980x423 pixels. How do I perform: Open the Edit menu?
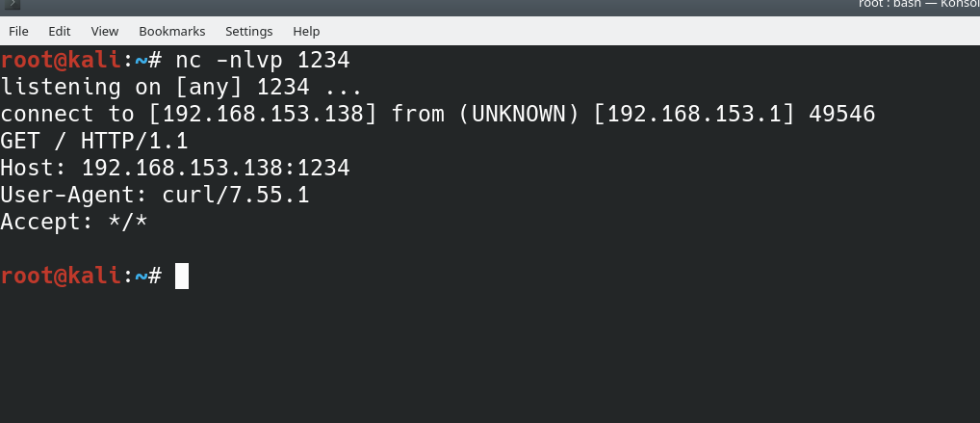[60, 31]
